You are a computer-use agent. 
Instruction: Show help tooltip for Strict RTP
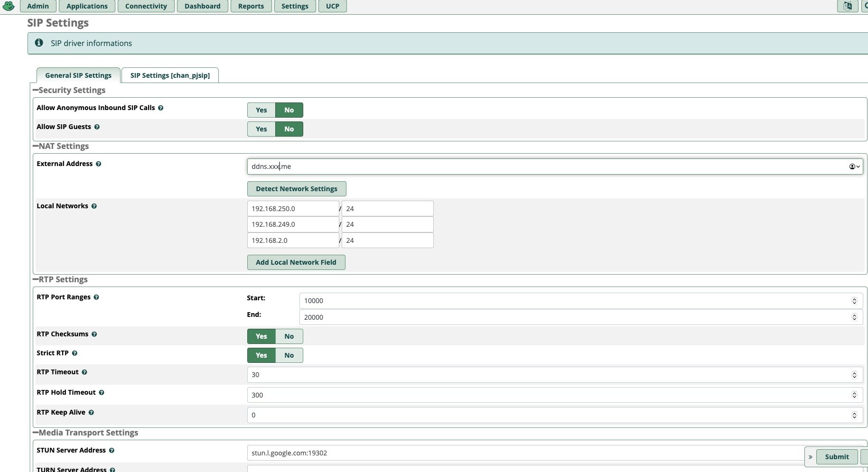coord(75,353)
